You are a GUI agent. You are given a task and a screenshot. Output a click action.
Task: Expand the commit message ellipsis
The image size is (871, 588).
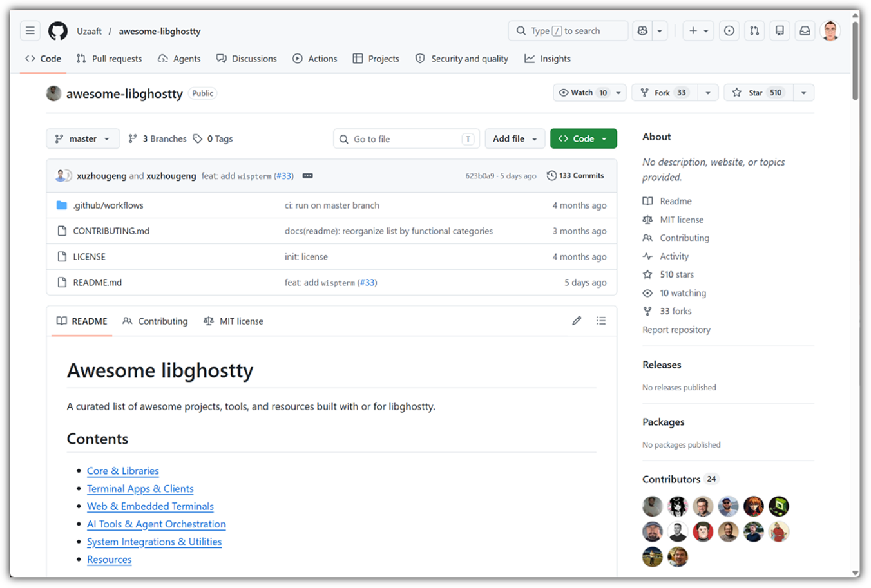click(x=308, y=176)
